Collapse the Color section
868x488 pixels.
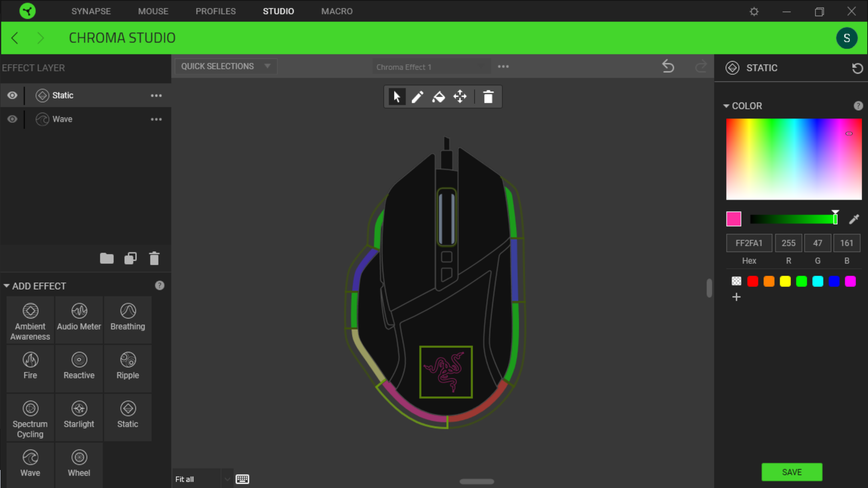point(726,106)
